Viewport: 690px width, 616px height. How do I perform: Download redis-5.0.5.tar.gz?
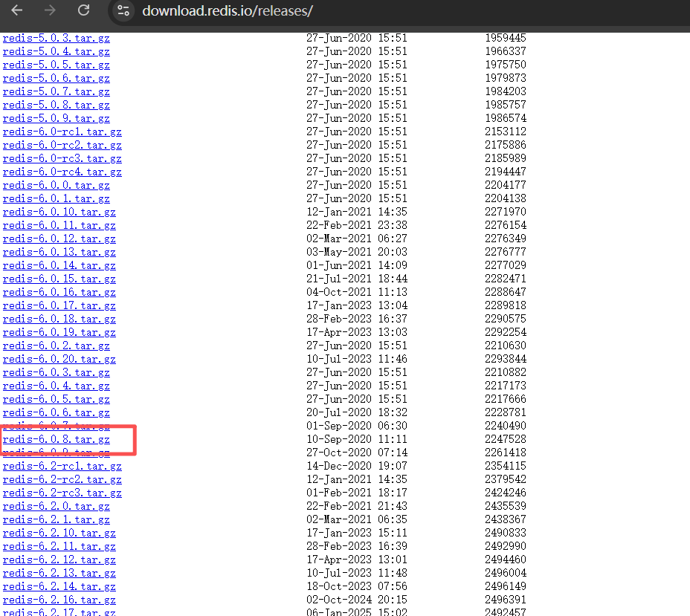(x=57, y=65)
